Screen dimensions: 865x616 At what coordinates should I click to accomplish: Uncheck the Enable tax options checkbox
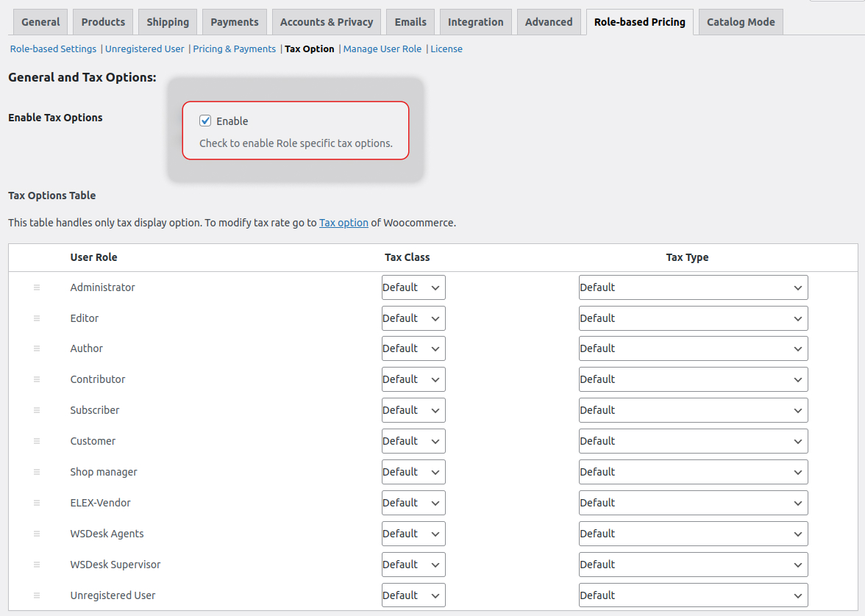pyautogui.click(x=206, y=121)
